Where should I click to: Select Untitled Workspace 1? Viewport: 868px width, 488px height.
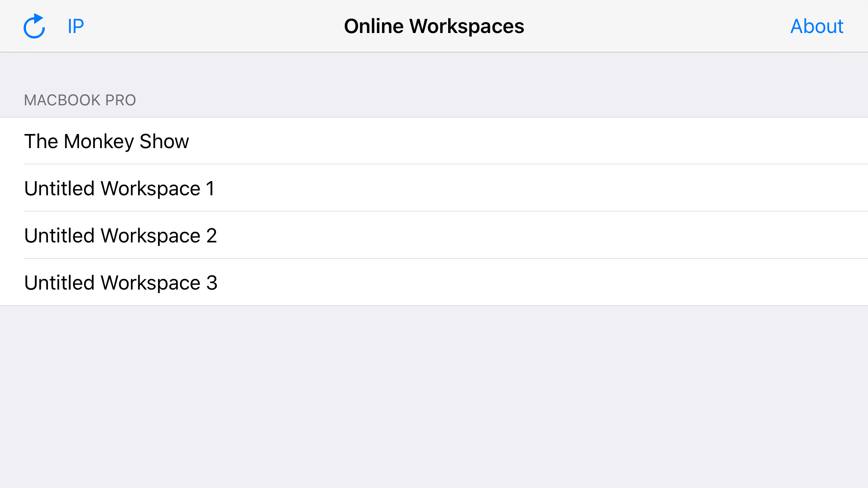coord(120,188)
